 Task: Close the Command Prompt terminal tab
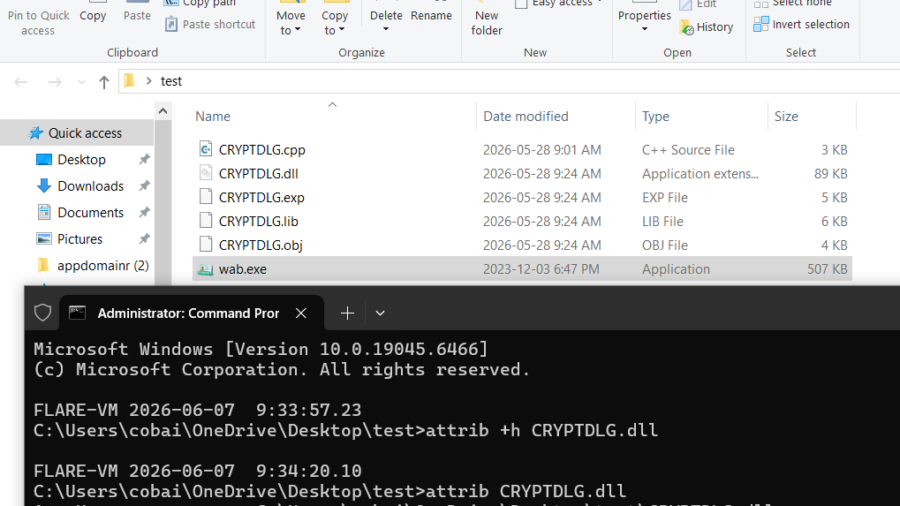coord(301,313)
